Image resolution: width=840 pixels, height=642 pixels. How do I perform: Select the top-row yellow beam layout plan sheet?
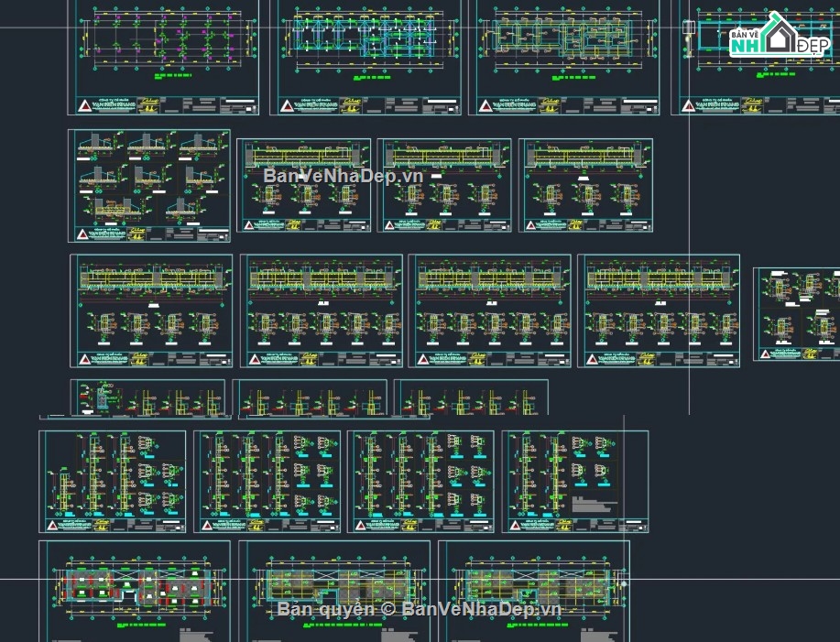coord(564,57)
